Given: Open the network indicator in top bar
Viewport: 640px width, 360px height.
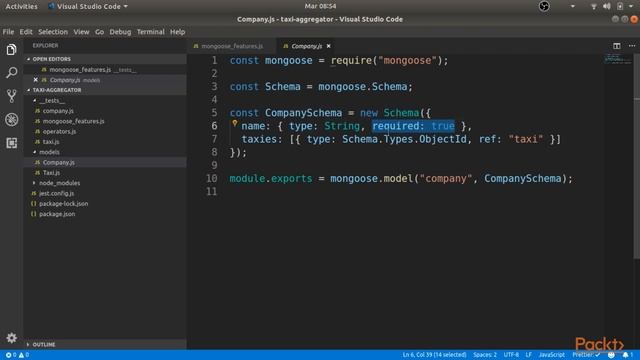Looking at the screenshot, I should tap(593, 6).
